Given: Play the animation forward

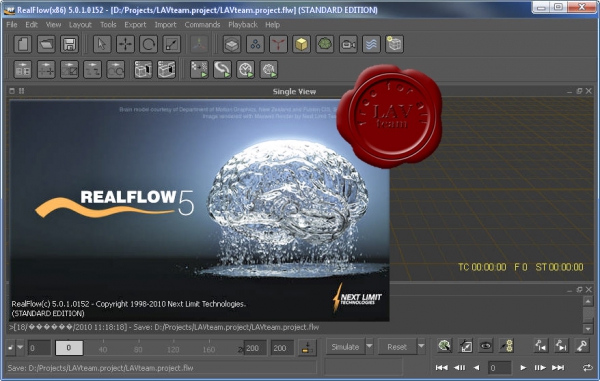Looking at the screenshot, I should point(523,368).
